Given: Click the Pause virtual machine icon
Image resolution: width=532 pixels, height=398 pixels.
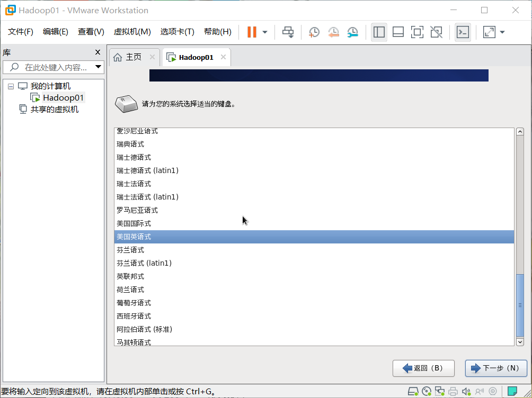Looking at the screenshot, I should pos(252,32).
